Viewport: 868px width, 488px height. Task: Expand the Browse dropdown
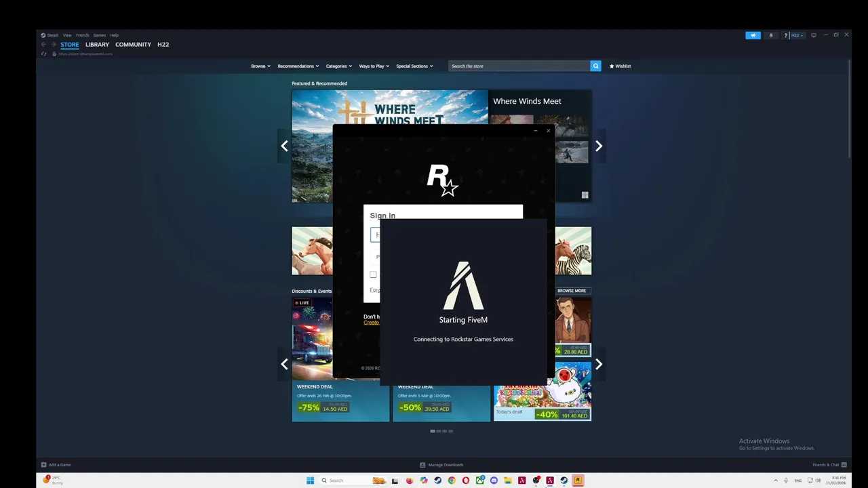tap(260, 66)
